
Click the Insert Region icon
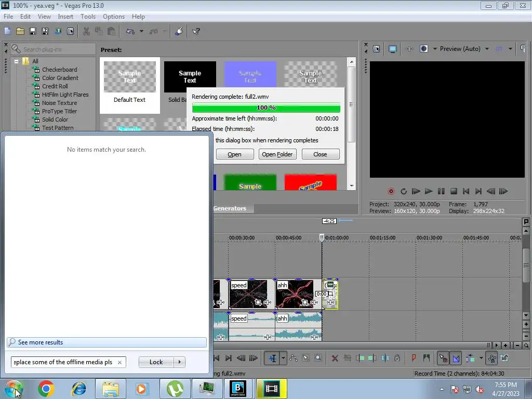click(426, 358)
